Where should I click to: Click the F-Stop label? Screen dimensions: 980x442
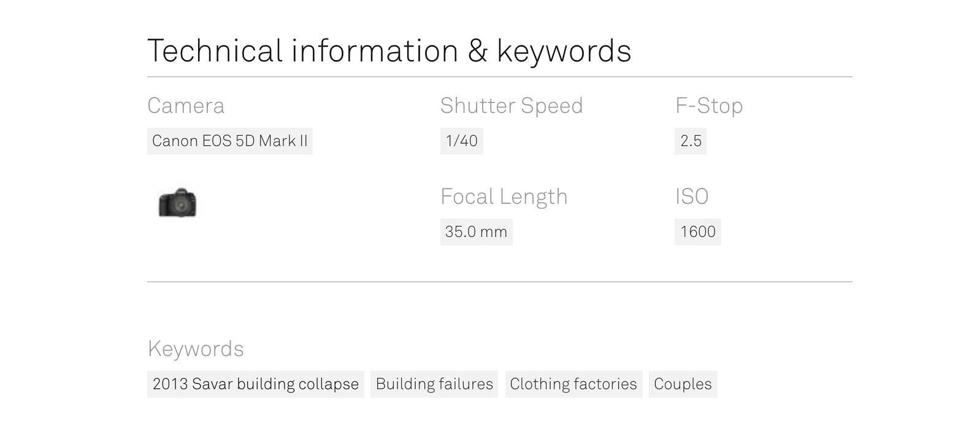click(709, 106)
